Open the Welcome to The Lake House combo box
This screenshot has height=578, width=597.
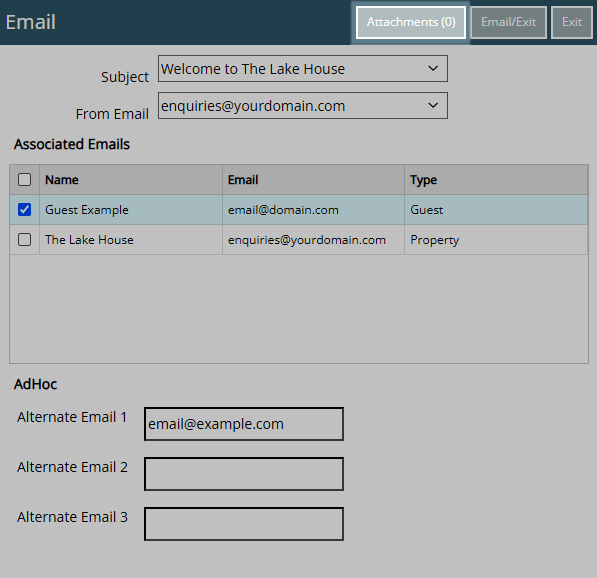click(x=303, y=69)
